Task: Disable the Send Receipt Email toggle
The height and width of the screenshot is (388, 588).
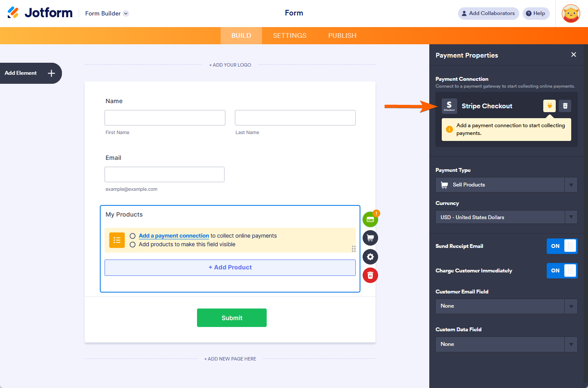Action: pos(562,246)
